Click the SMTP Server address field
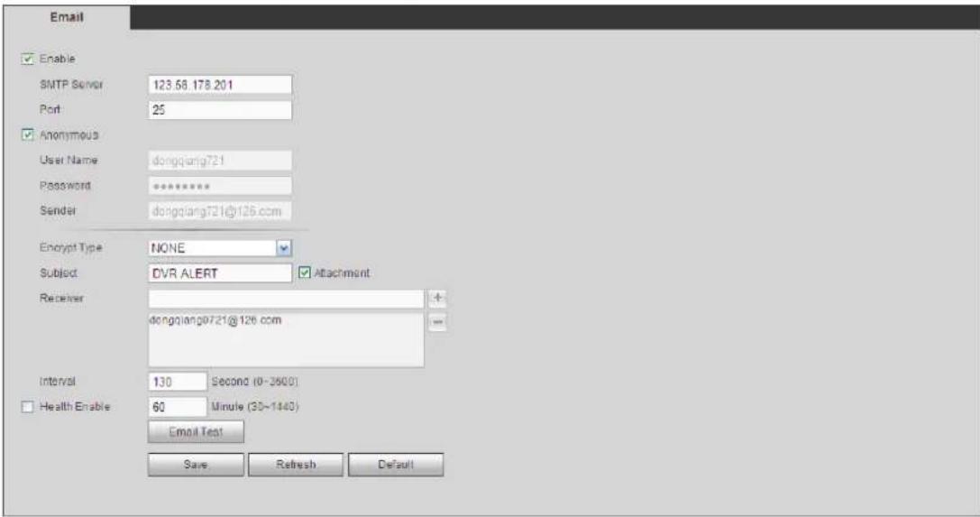 pos(220,85)
